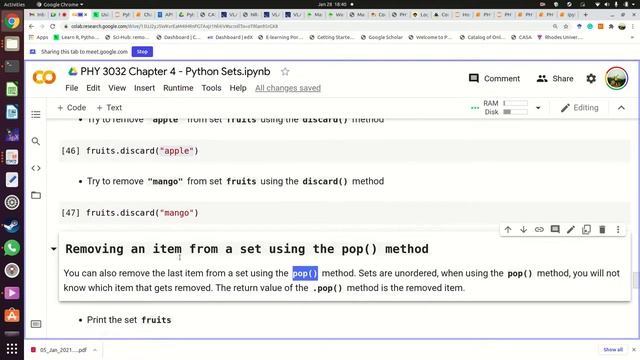Show applications grid in dock

[12, 349]
